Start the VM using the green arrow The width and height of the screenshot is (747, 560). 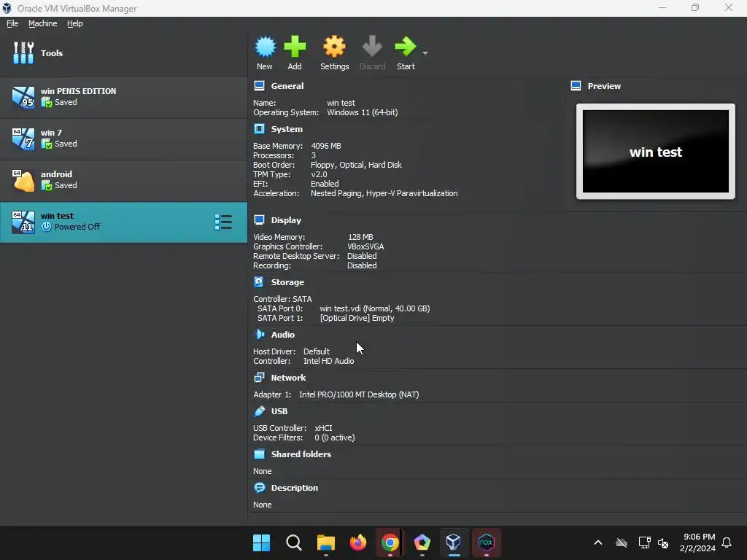pos(406,46)
